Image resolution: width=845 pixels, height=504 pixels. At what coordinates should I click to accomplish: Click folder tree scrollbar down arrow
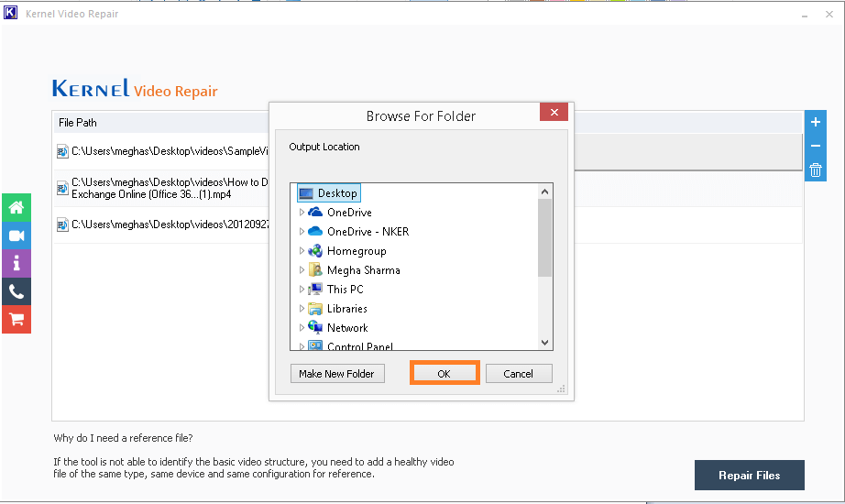544,343
